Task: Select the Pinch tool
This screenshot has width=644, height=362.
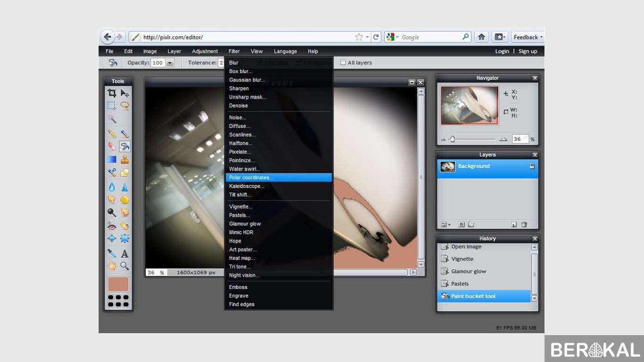Action: 124,239
